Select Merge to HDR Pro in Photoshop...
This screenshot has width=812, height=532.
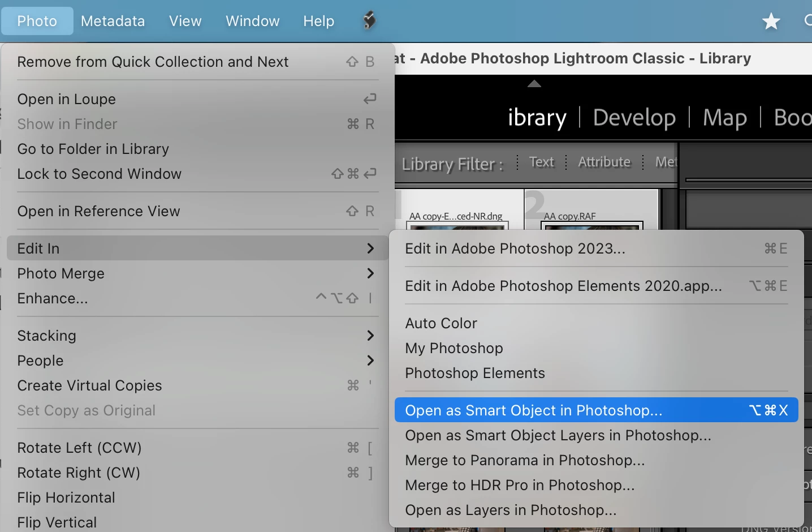(597, 485)
